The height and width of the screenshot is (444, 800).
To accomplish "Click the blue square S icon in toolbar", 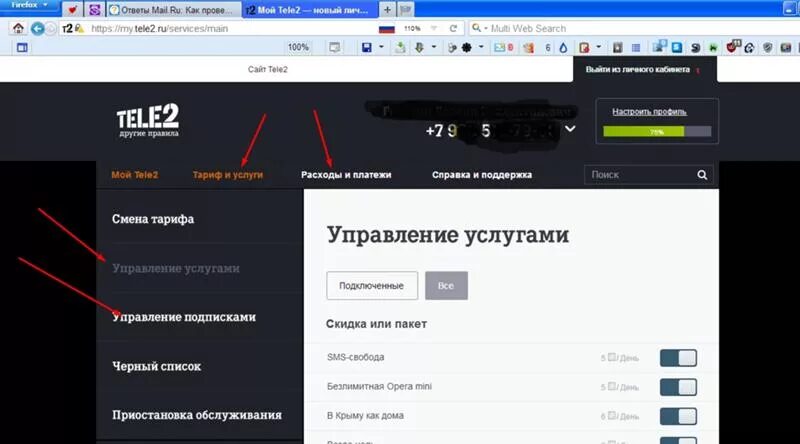I will [x=677, y=47].
